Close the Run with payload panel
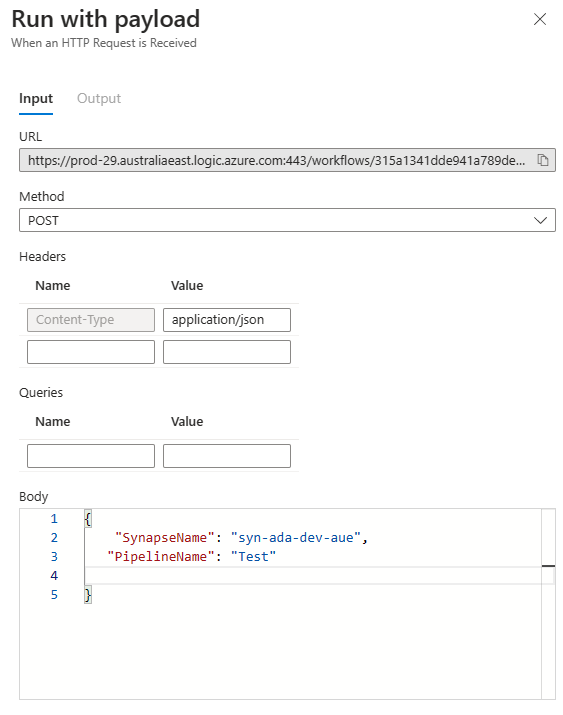 540,19
